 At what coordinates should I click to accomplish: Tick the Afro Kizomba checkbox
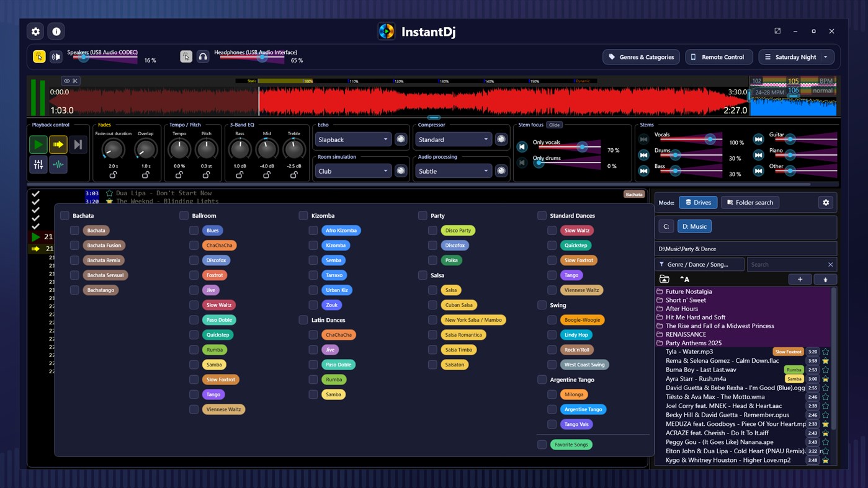pyautogui.click(x=313, y=231)
